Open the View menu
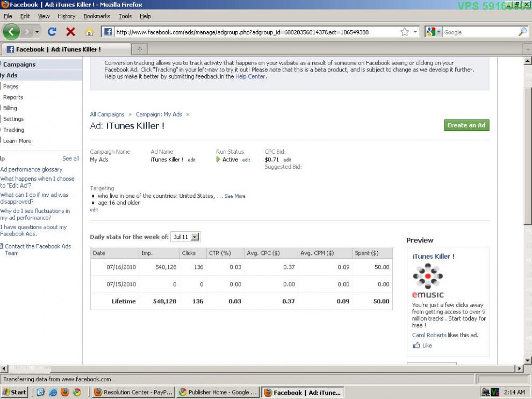 pos(44,16)
